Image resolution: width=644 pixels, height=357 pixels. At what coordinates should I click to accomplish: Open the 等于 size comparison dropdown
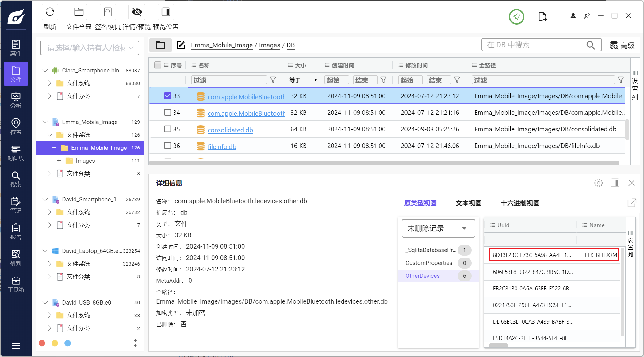(x=303, y=80)
